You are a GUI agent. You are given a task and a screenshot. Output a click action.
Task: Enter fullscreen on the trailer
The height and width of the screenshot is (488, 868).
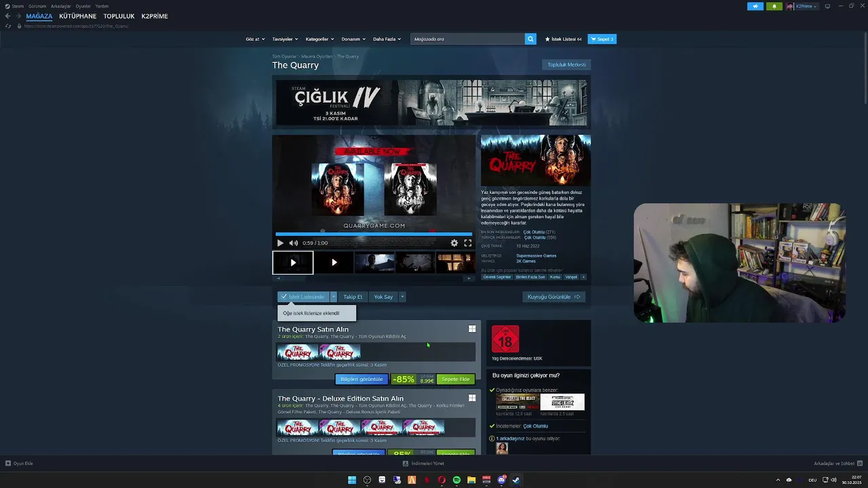point(468,243)
